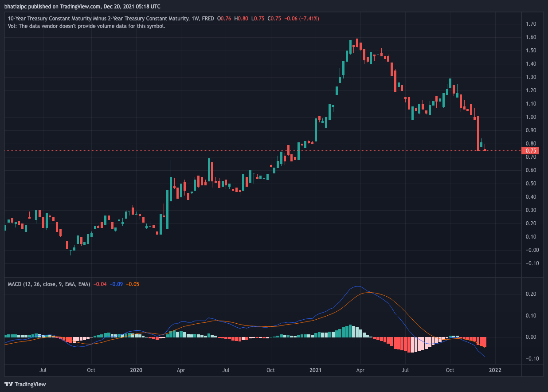Click the 1.20 price axis label

pos(531,90)
